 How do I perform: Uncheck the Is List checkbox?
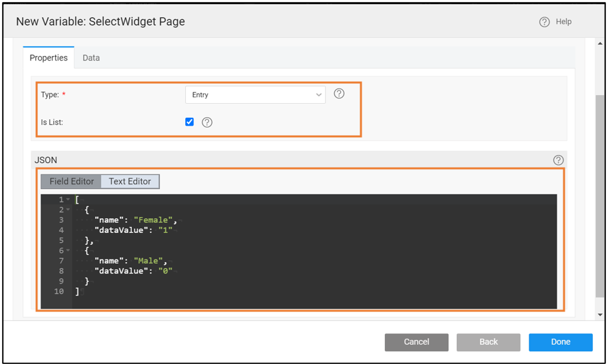pyautogui.click(x=190, y=122)
